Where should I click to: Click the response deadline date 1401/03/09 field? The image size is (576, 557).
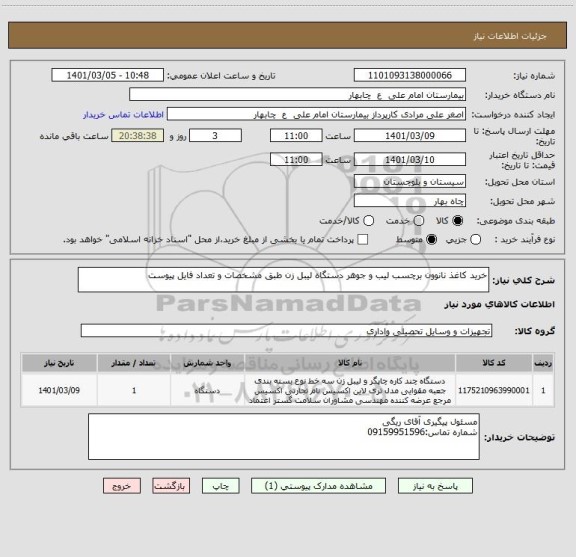[x=410, y=136]
